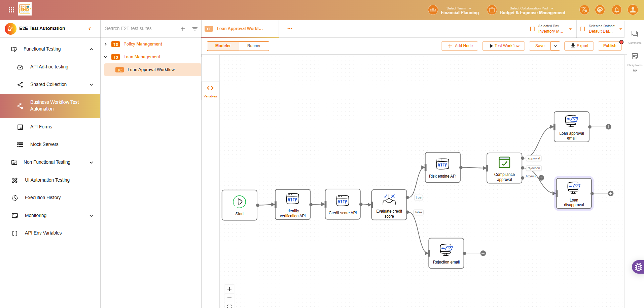
Task: Expand the Non Functional Testing section
Action: pyautogui.click(x=91, y=162)
